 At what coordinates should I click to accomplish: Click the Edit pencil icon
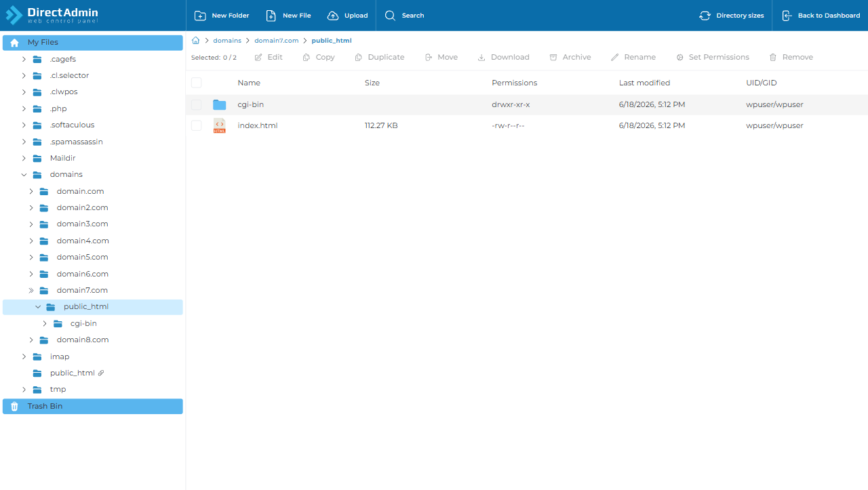(x=258, y=58)
